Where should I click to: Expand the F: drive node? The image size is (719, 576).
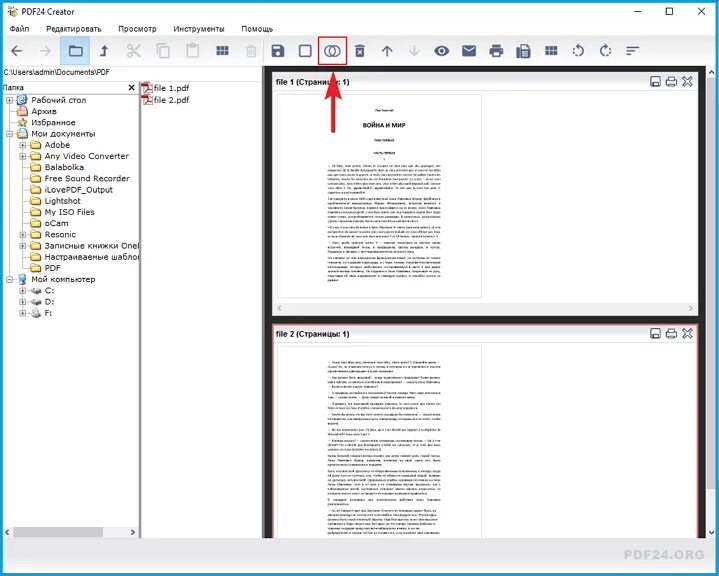coord(22,313)
